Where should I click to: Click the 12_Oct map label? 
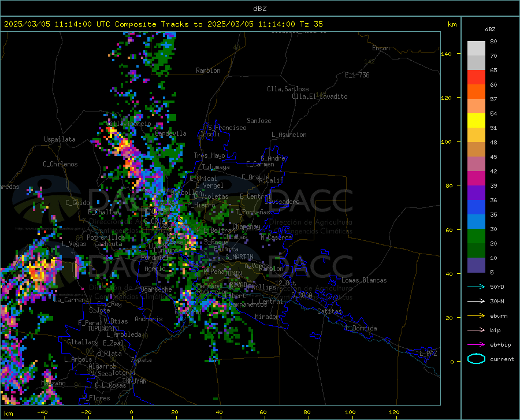pyautogui.click(x=285, y=283)
